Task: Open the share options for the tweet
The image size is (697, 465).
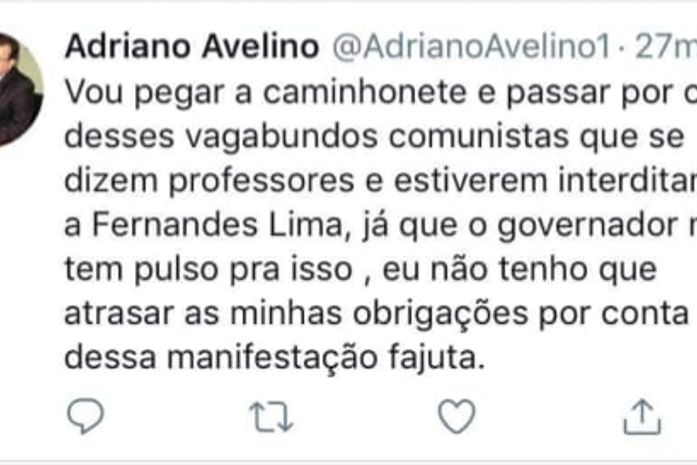Action: pyautogui.click(x=642, y=417)
